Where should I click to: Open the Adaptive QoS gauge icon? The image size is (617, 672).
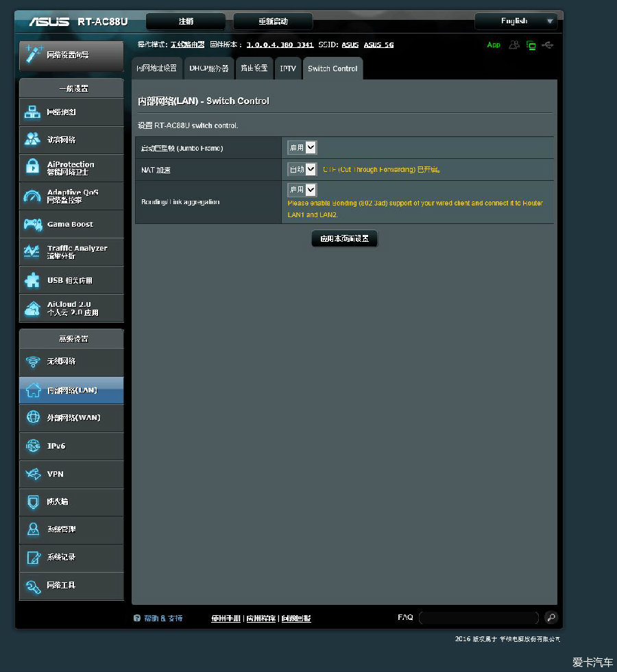coord(33,196)
